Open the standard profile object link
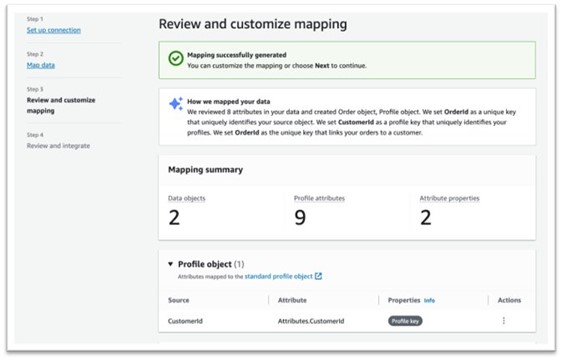Viewport: 562px width, 360px height. click(x=278, y=276)
